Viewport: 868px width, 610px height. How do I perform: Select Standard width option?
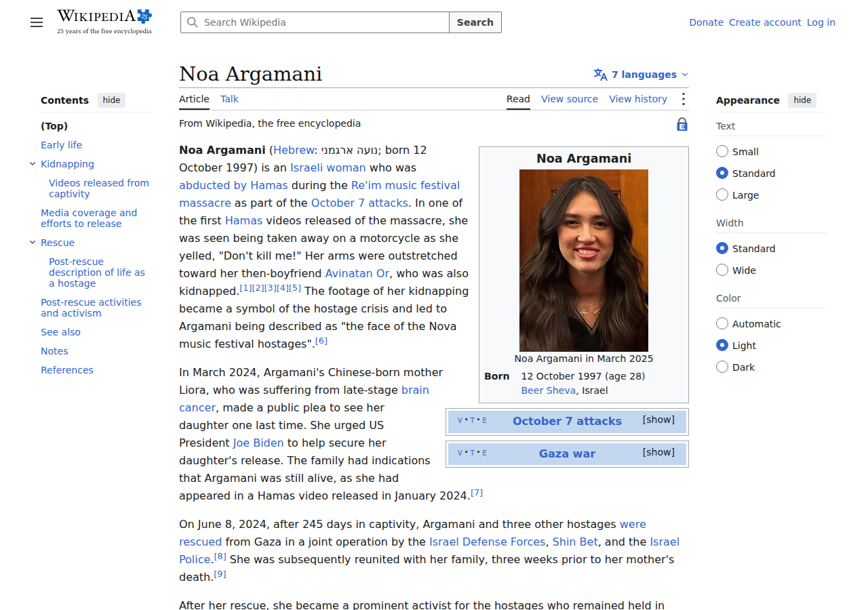point(722,249)
